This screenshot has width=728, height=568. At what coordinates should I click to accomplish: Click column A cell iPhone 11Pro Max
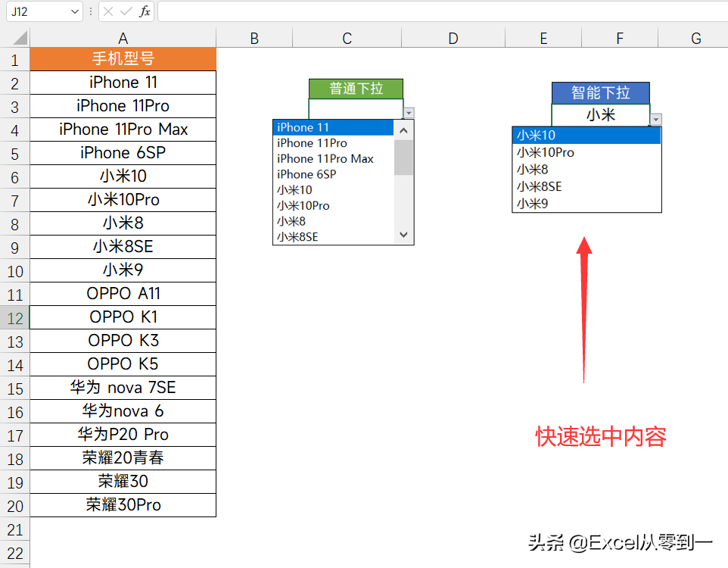tap(123, 130)
